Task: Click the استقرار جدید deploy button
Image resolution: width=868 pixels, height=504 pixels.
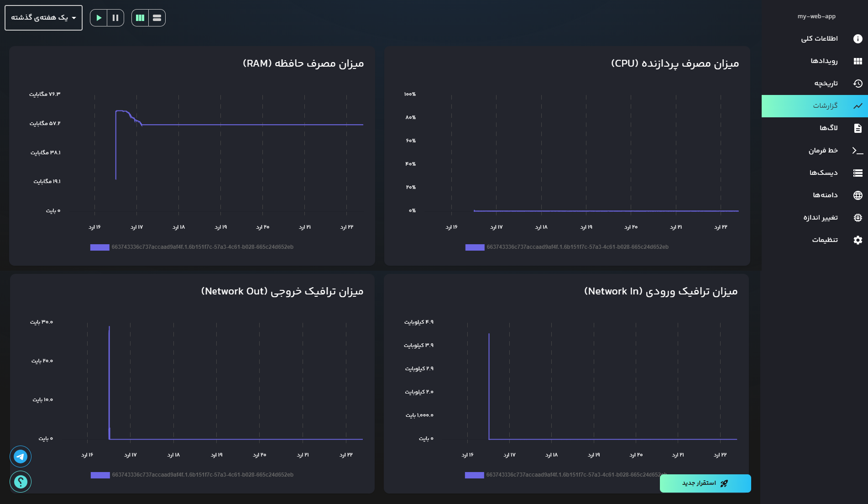Action: click(x=705, y=483)
